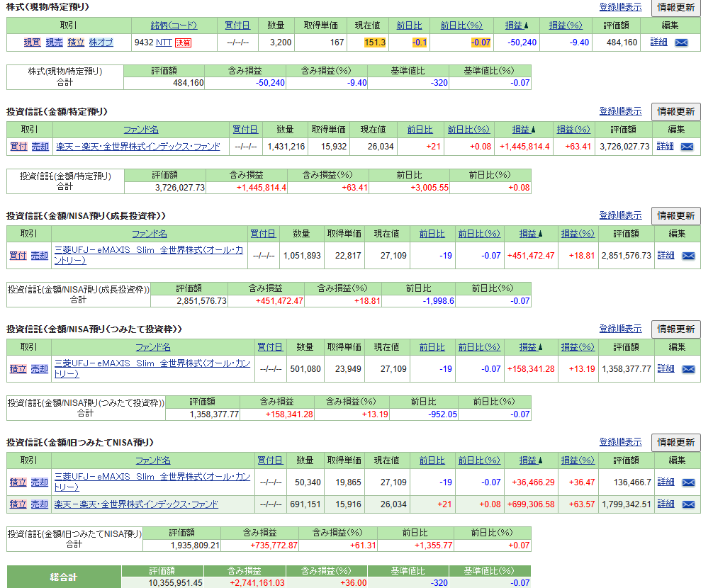Select the 特定預り fund valuation 3,726,027.73 in totals
Image resolution: width=713 pixels, height=588 pixels.
(180, 188)
